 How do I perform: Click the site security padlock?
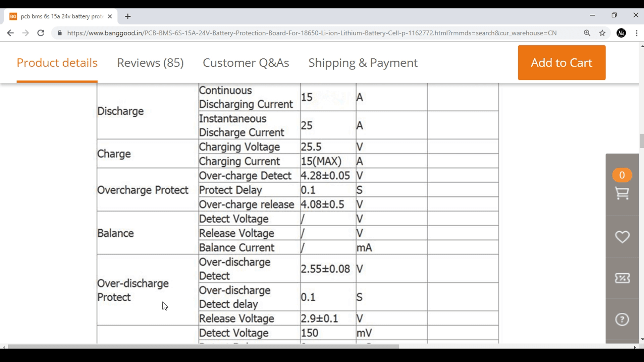click(x=59, y=33)
